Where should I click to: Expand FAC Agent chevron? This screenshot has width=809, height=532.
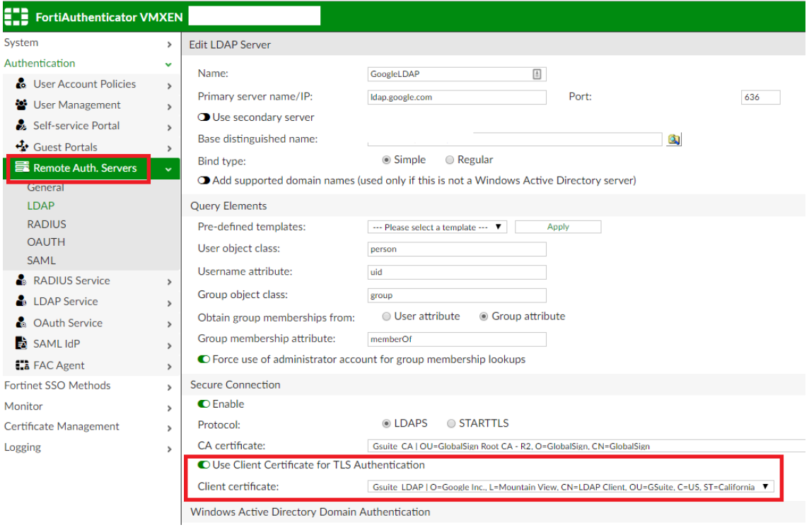(169, 367)
